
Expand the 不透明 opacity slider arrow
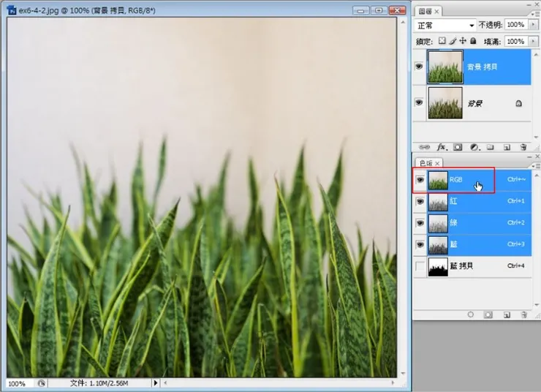[531, 25]
